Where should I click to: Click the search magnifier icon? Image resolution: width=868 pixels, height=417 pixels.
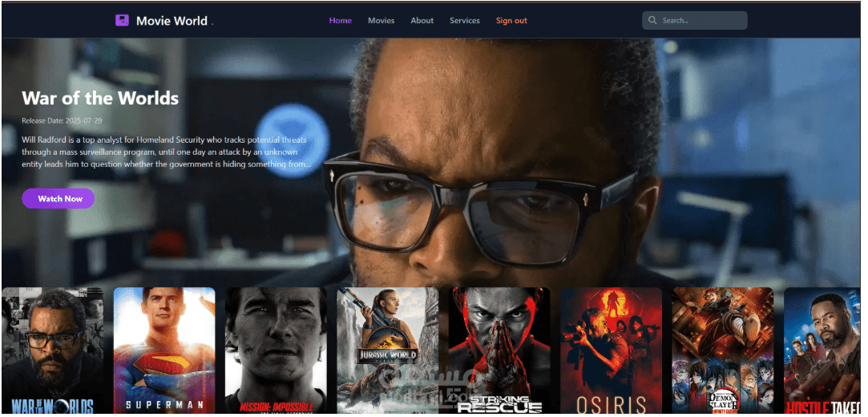(x=652, y=21)
